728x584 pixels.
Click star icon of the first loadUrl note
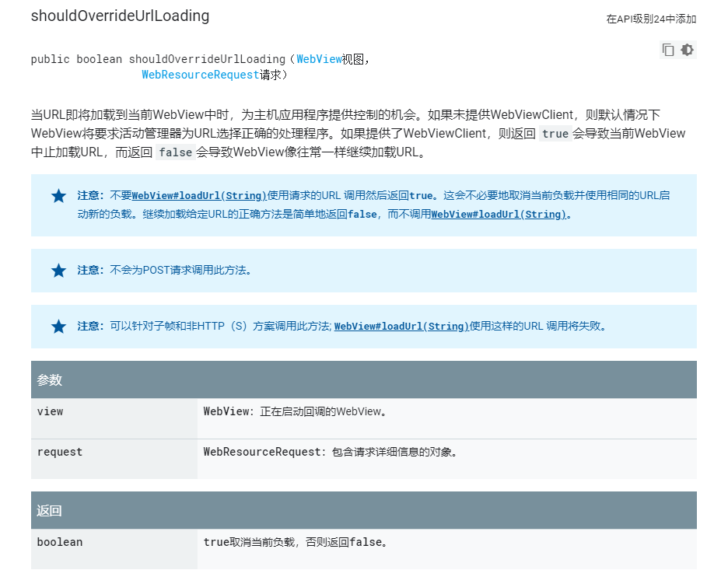coord(58,196)
